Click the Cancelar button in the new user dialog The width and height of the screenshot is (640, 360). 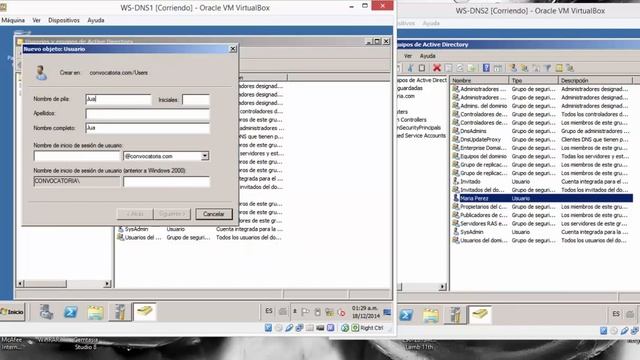pyautogui.click(x=213, y=214)
